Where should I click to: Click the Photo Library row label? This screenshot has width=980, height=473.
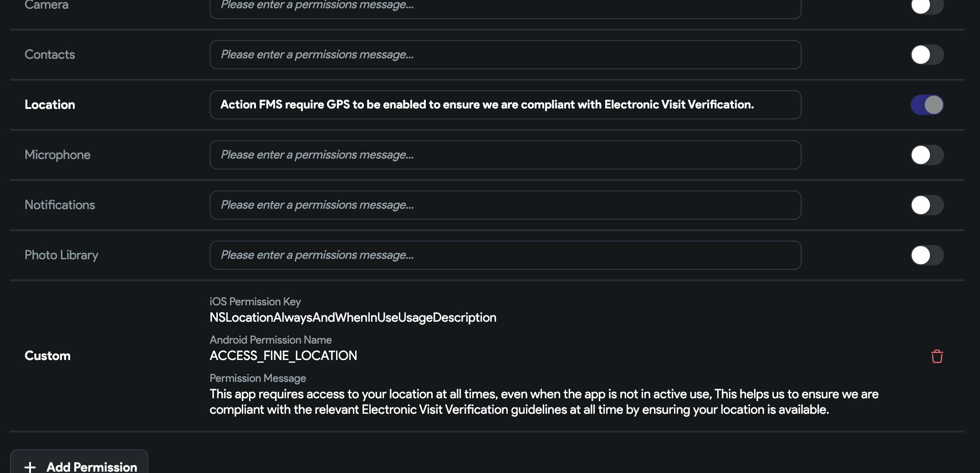[x=61, y=255]
